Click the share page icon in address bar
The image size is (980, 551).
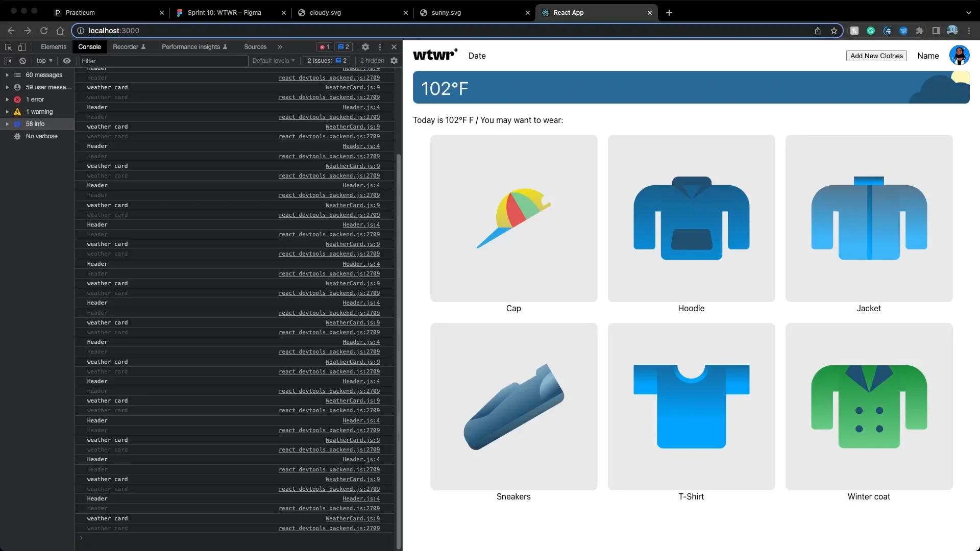click(x=818, y=31)
